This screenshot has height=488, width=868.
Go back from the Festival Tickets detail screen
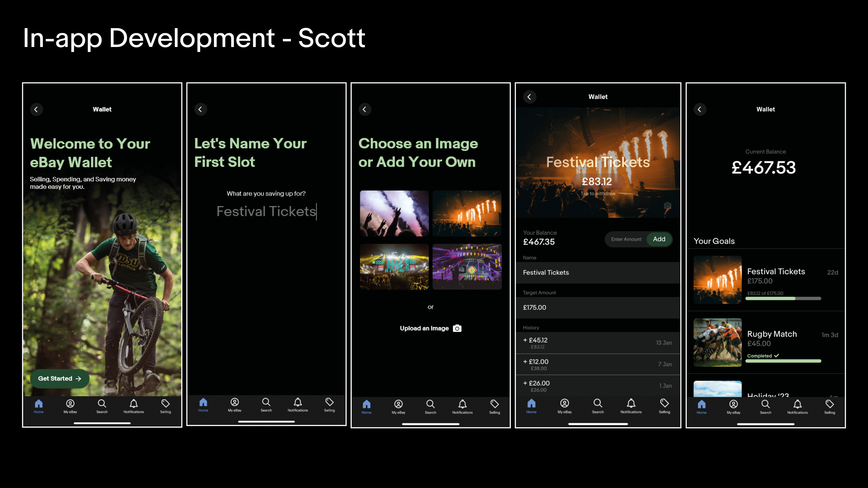pyautogui.click(x=529, y=97)
